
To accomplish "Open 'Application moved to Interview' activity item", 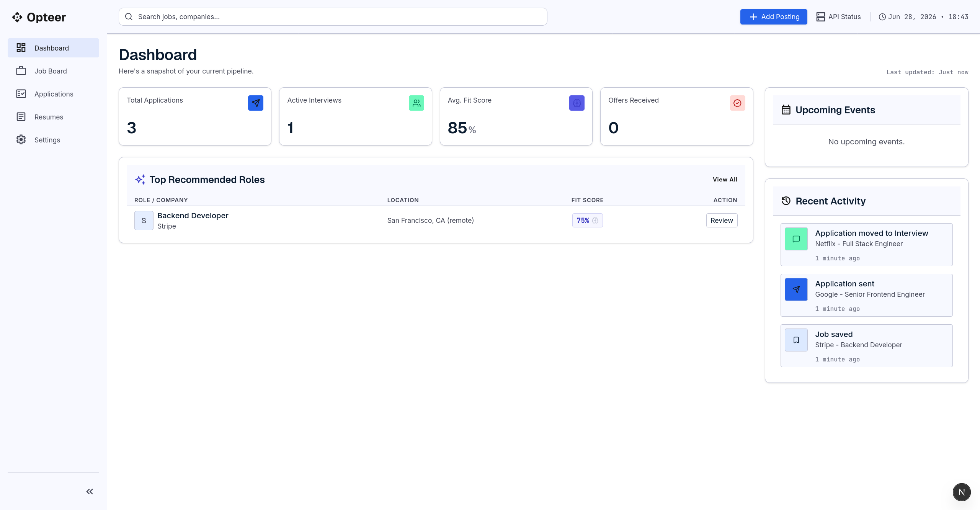I will pyautogui.click(x=867, y=245).
